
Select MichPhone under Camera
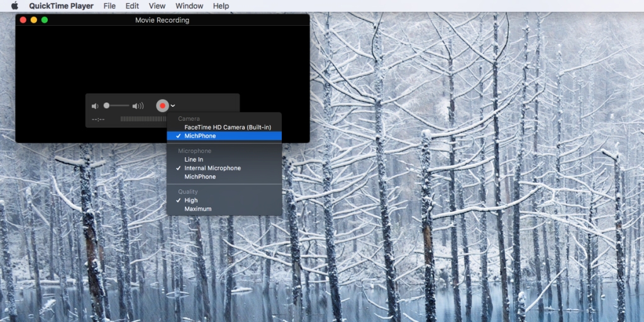225,136
